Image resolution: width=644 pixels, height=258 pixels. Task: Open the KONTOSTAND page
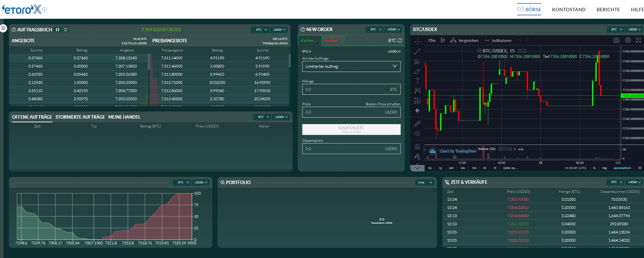(569, 10)
